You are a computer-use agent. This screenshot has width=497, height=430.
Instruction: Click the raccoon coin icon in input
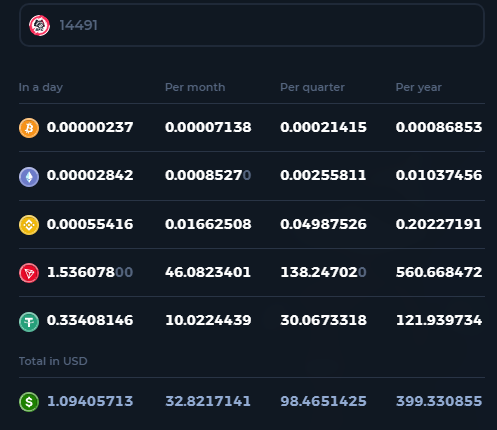coord(39,25)
